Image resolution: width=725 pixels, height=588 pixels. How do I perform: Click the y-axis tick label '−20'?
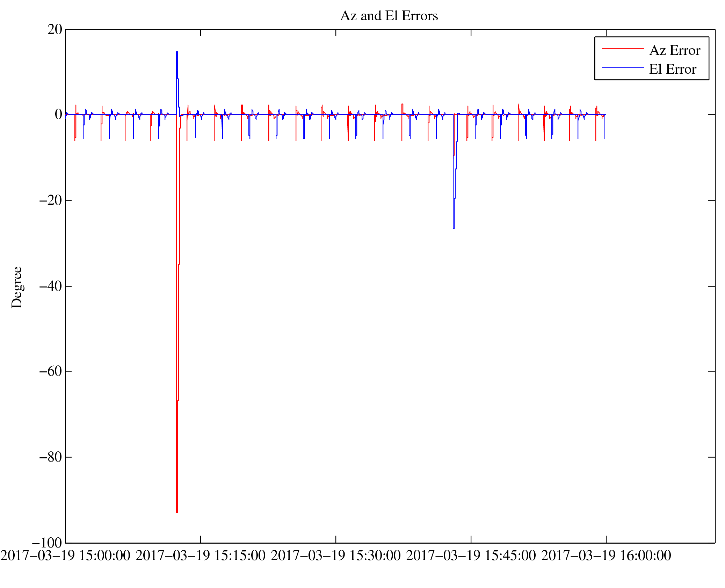51,200
